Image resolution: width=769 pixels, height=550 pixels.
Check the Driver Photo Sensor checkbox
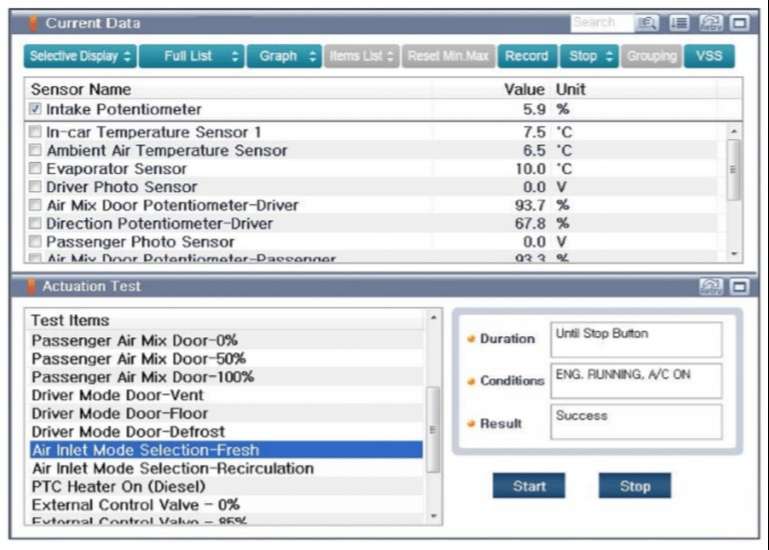pyautogui.click(x=35, y=186)
